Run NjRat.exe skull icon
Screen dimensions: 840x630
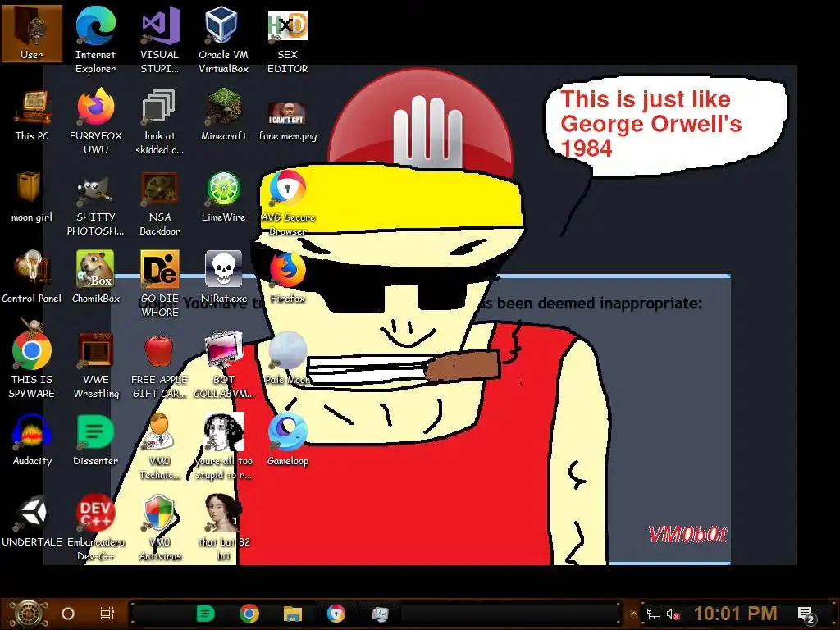click(223, 277)
